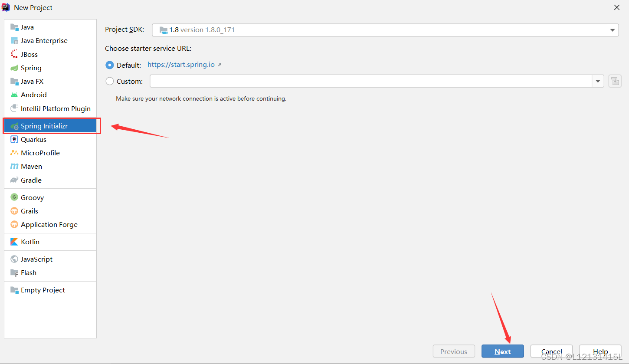Image resolution: width=629 pixels, height=364 pixels.
Task: Click into the Custom URL text field
Action: (x=371, y=81)
